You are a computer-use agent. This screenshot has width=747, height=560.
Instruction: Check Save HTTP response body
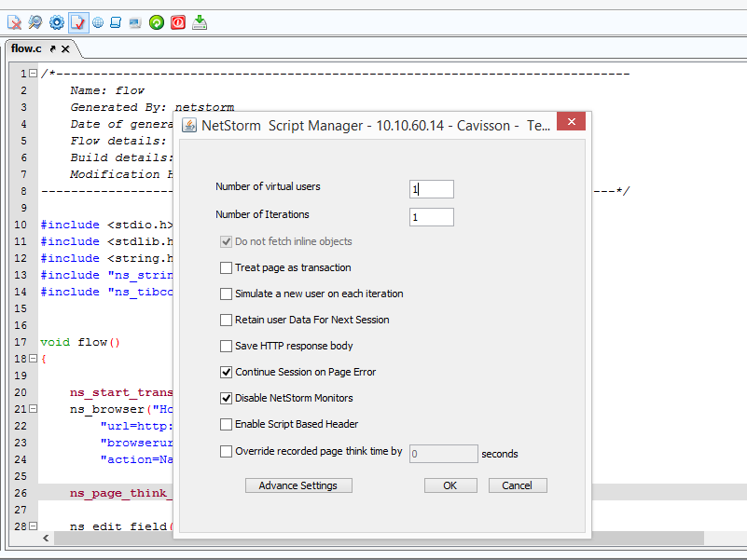pyautogui.click(x=226, y=347)
